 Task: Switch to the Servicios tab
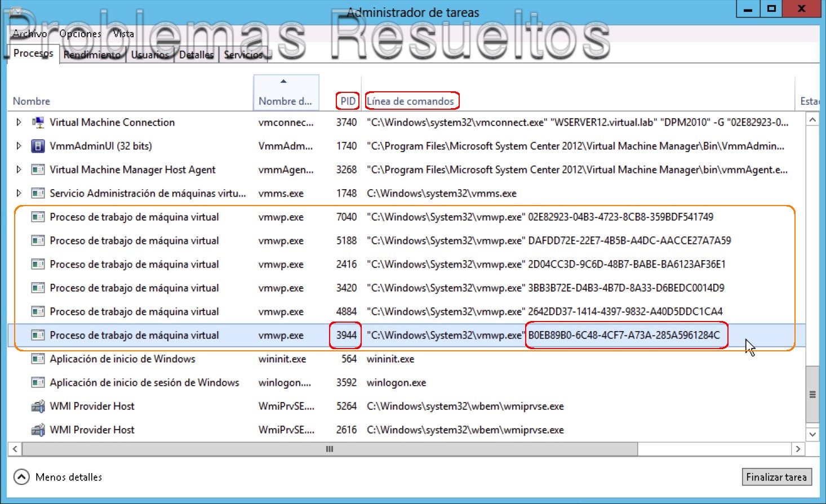243,55
